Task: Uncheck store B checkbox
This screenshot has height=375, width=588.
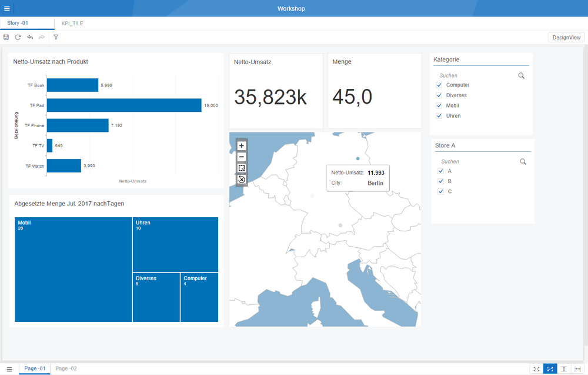Action: (x=440, y=181)
